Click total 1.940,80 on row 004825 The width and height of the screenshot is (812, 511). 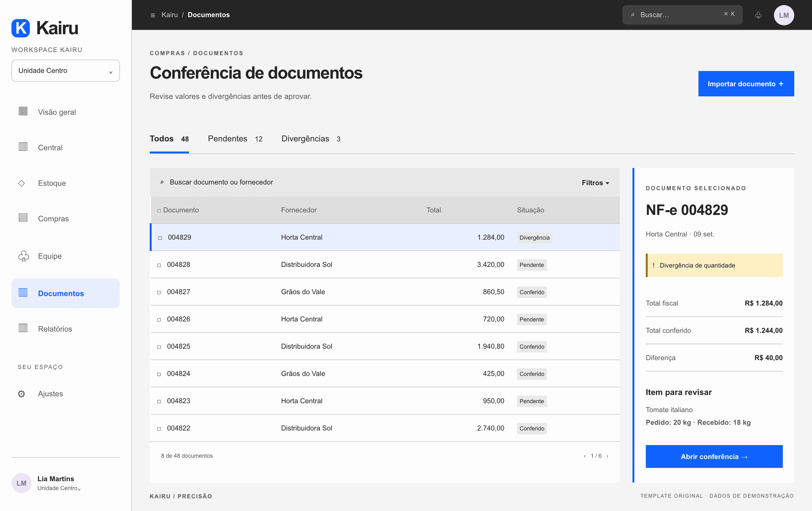tap(490, 346)
